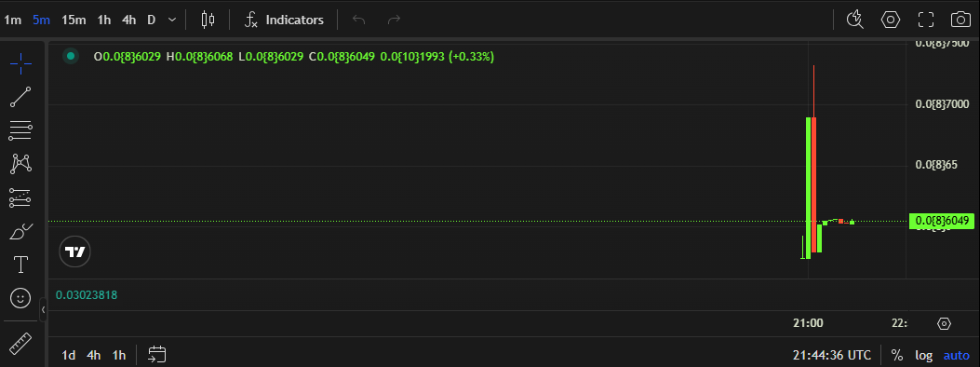Set date range to 4h in bottom bar
The width and height of the screenshot is (980, 367).
click(x=94, y=355)
